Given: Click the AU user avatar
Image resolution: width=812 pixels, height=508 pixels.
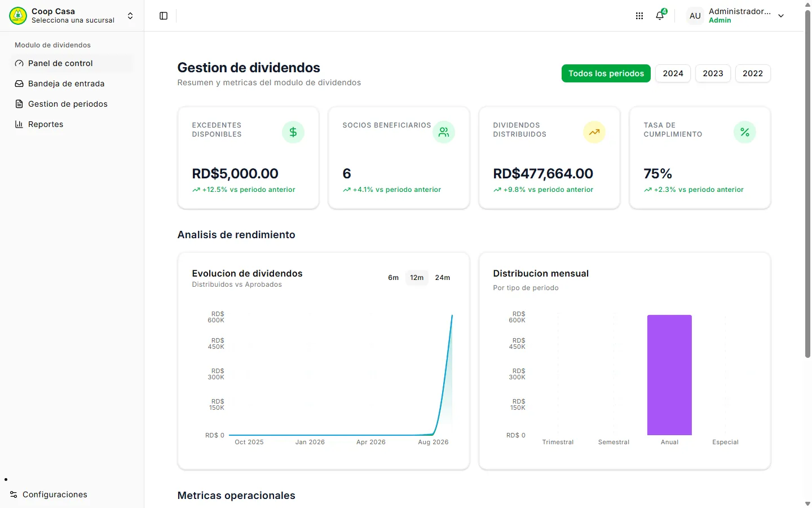Looking at the screenshot, I should (695, 16).
